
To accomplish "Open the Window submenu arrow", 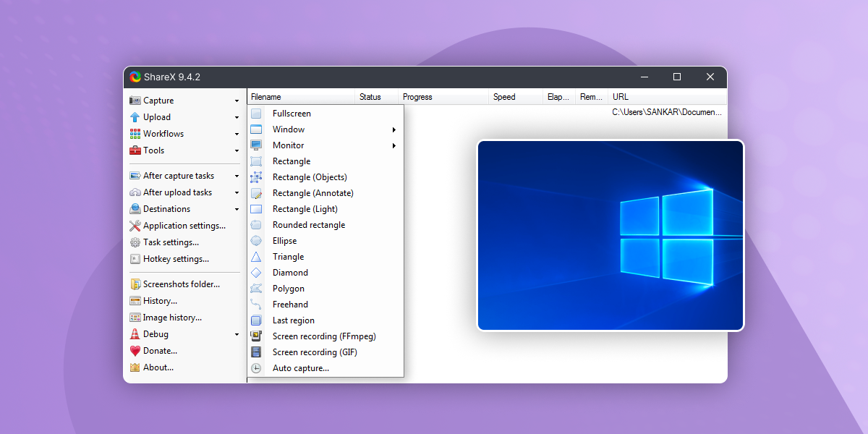I will coord(394,130).
